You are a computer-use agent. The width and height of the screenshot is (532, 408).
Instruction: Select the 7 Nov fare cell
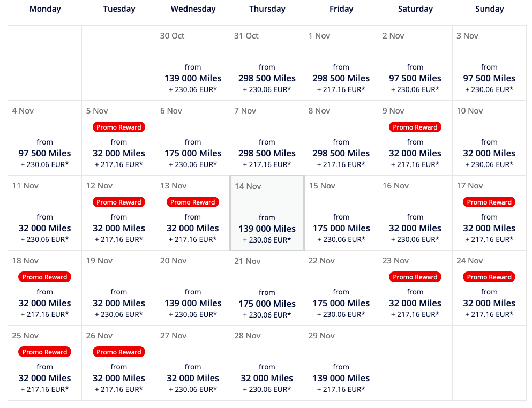tap(267, 138)
